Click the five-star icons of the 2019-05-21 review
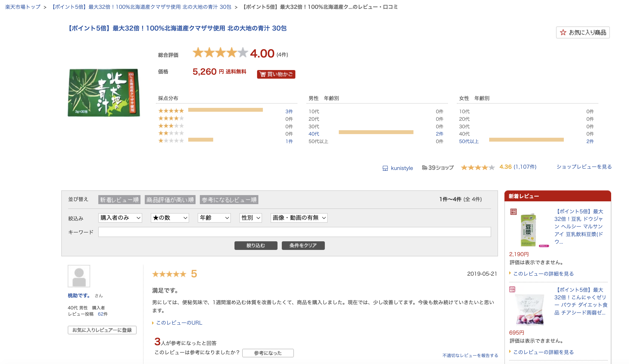 click(169, 274)
